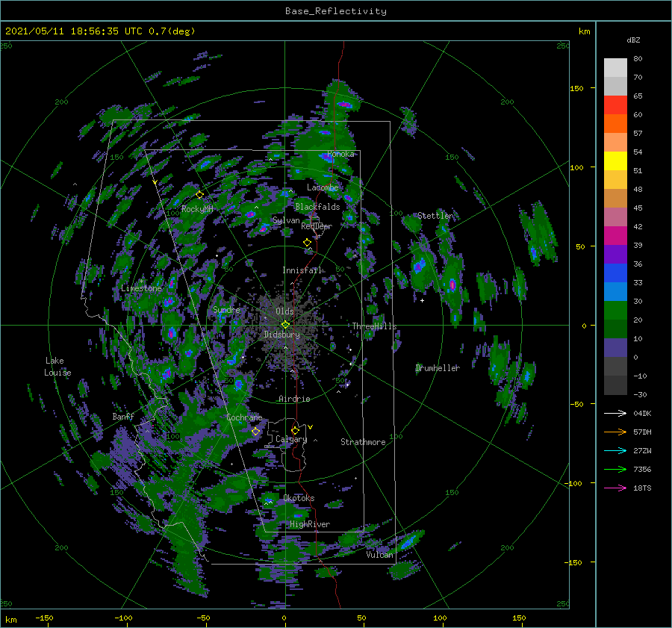672x628 pixels.
Task: Select the blue 36 dBZ color swatch
Action: (x=615, y=273)
